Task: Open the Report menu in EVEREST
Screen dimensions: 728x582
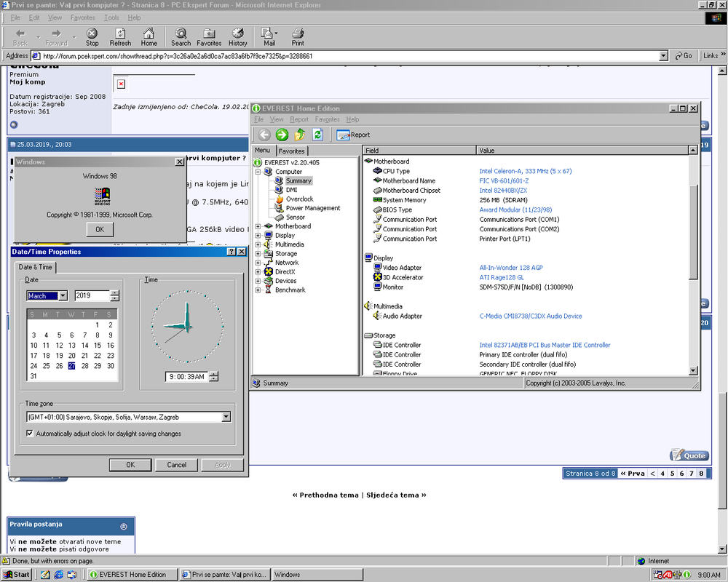Action: click(x=299, y=120)
